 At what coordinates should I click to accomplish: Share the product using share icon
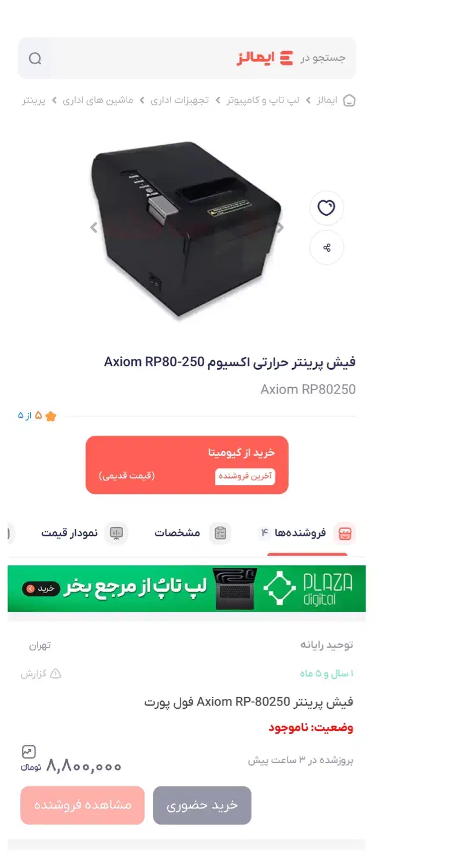(x=327, y=248)
